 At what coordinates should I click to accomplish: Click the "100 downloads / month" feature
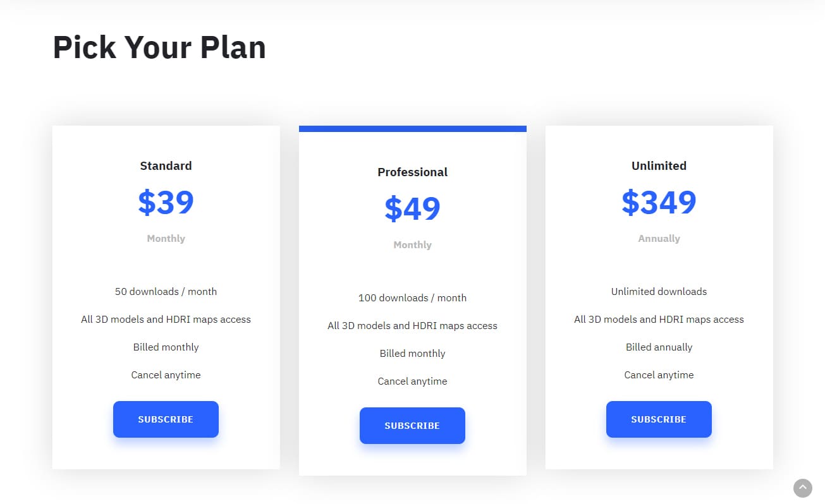tap(412, 298)
